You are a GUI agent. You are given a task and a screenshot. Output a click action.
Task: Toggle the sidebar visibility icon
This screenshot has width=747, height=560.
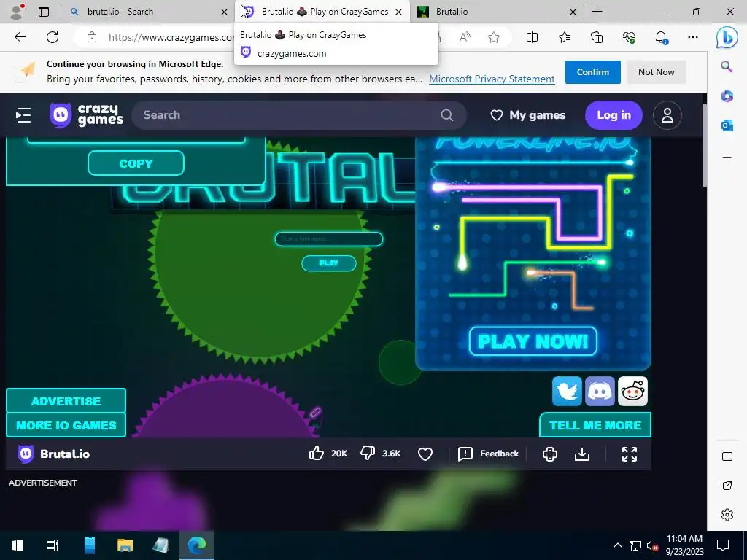point(727,456)
